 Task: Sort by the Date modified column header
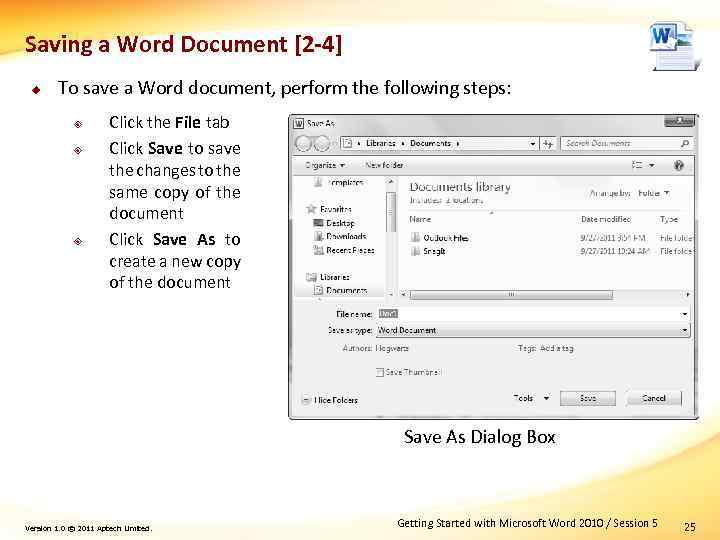(606, 219)
